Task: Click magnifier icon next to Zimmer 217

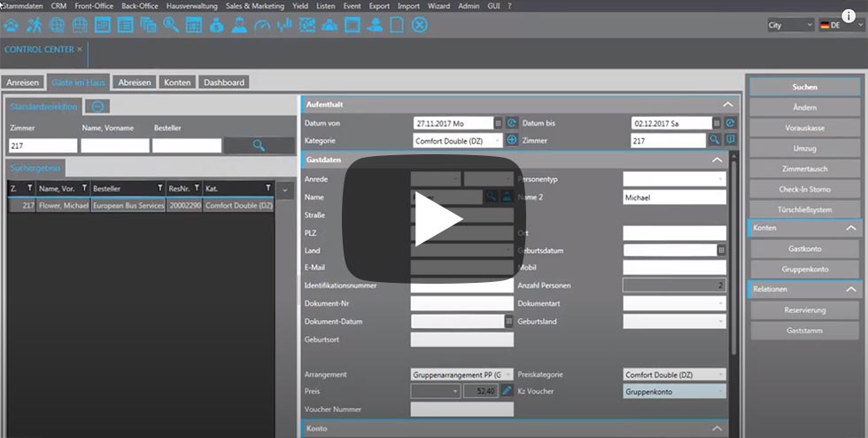Action: pyautogui.click(x=715, y=140)
